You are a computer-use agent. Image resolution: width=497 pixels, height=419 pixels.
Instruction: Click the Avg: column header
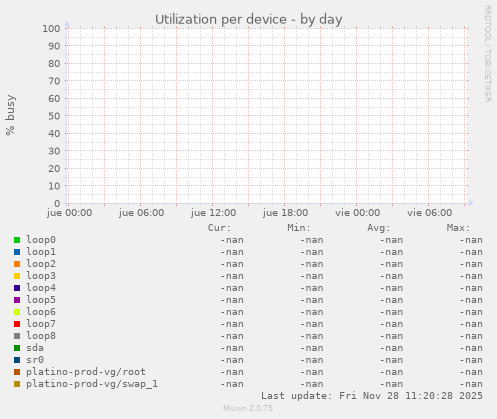pyautogui.click(x=378, y=228)
